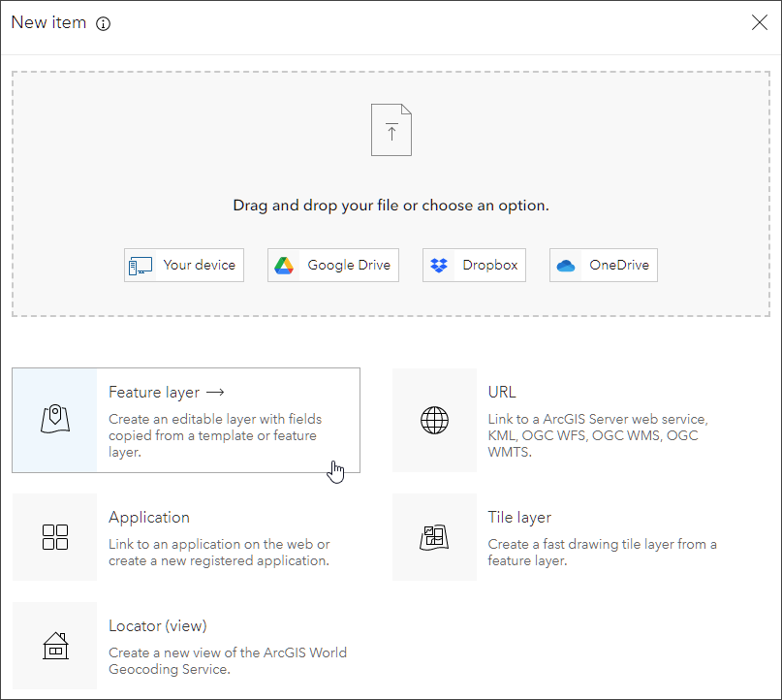Click the monitor icon on the Your device button
Screen dimensions: 782x700
point(140,264)
